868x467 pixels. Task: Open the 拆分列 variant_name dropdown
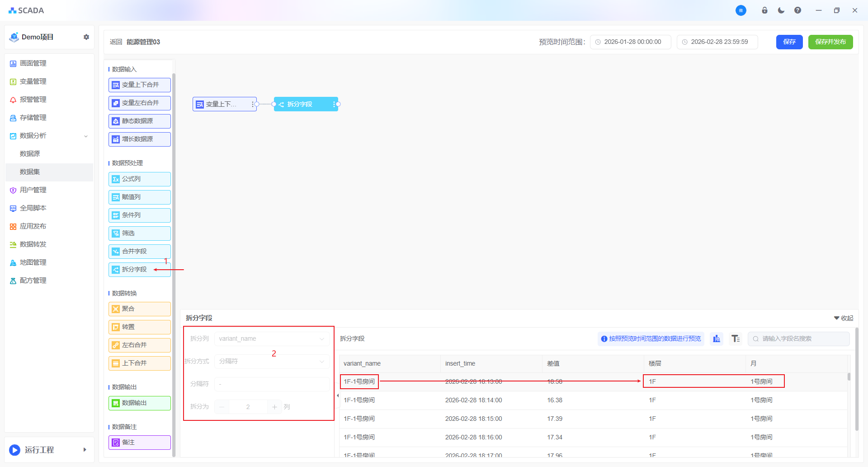tap(271, 338)
